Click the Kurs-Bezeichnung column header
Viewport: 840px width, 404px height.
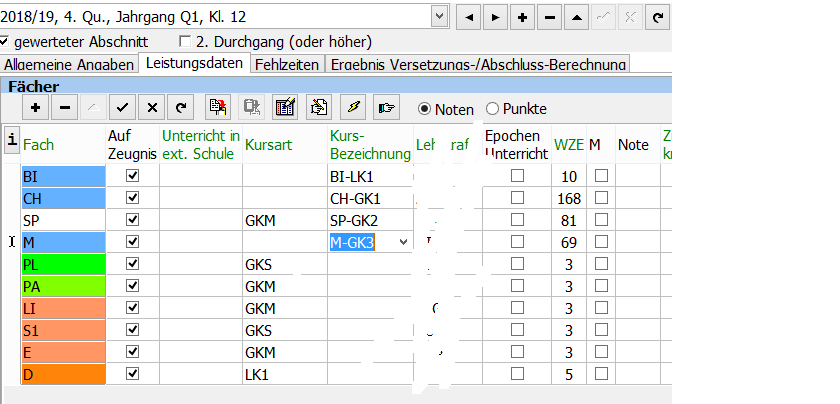pos(370,145)
